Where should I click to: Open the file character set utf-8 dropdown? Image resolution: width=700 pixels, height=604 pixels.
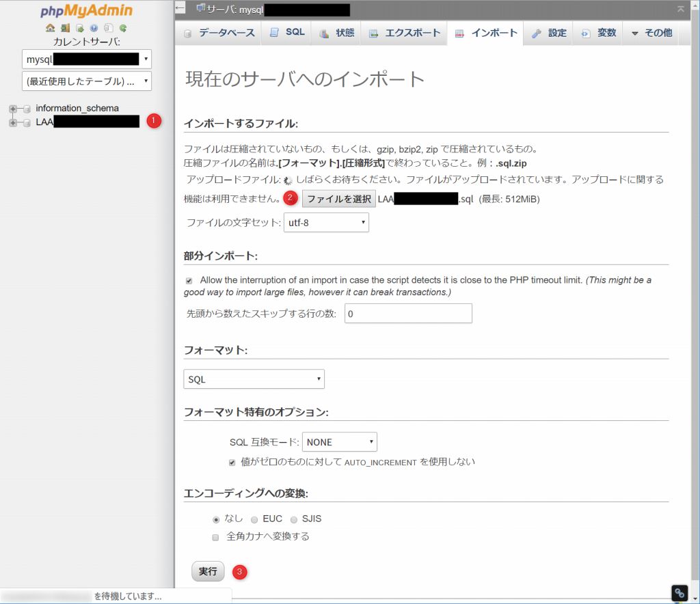(x=326, y=222)
